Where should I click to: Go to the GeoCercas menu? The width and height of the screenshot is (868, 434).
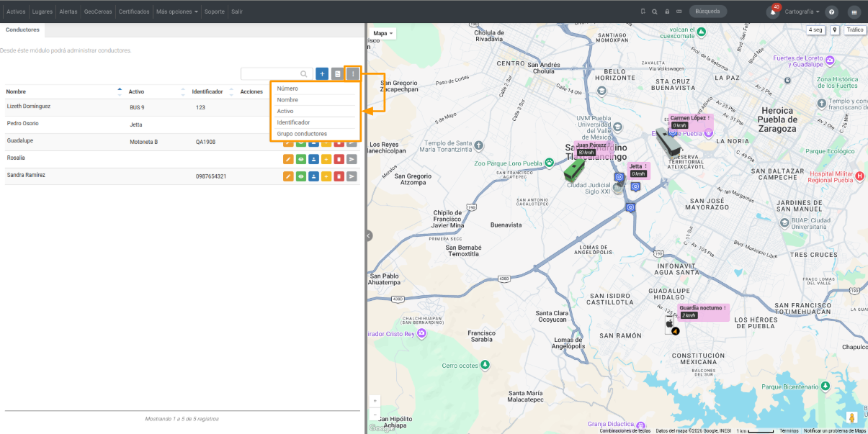98,12
